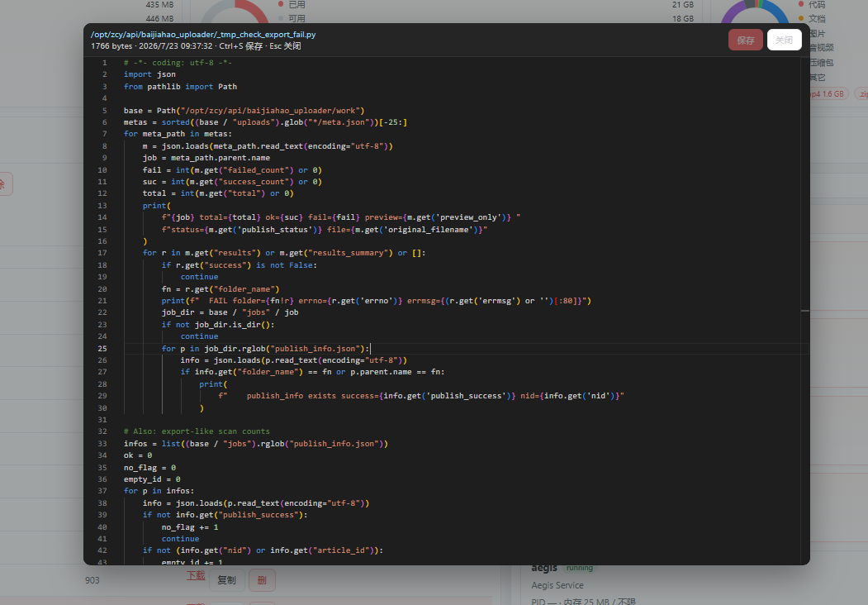The width and height of the screenshot is (868, 605).
Task: Click the 'if not job_dir.is_dir():' line
Action: pos(218,325)
